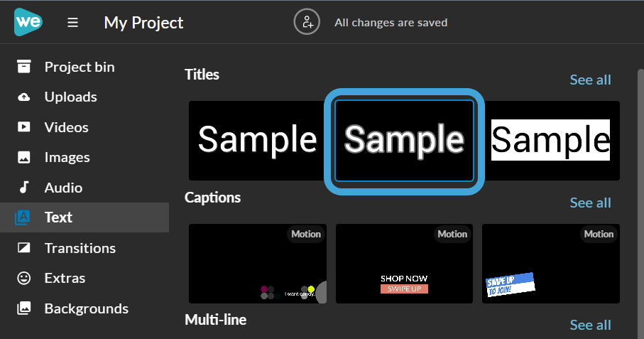Open the Transitions sidebar icon
The height and width of the screenshot is (339, 644).
pos(24,248)
